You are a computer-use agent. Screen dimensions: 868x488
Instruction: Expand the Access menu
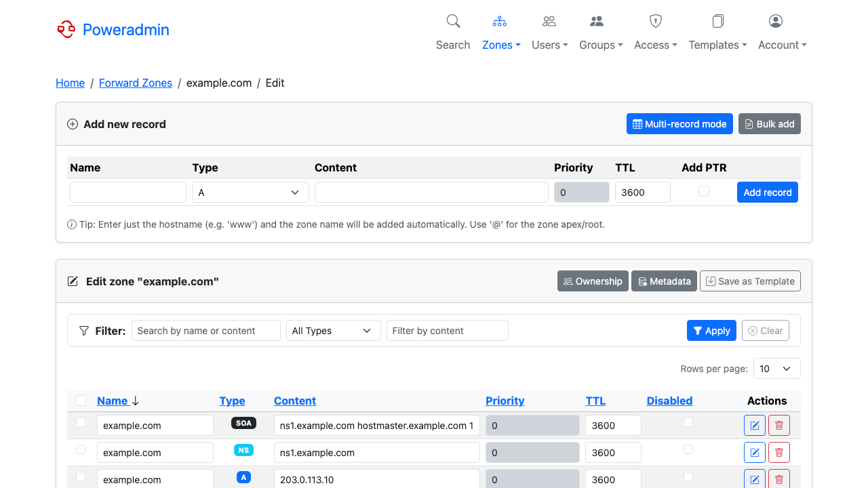656,45
